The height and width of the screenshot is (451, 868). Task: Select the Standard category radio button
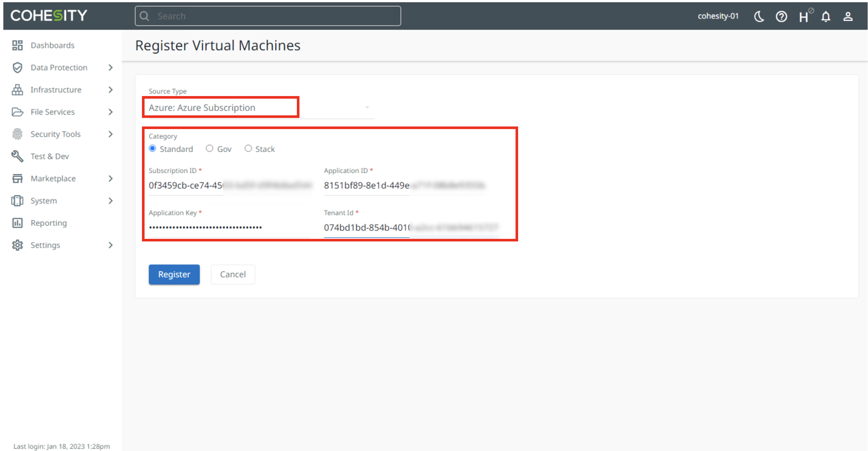coord(152,148)
